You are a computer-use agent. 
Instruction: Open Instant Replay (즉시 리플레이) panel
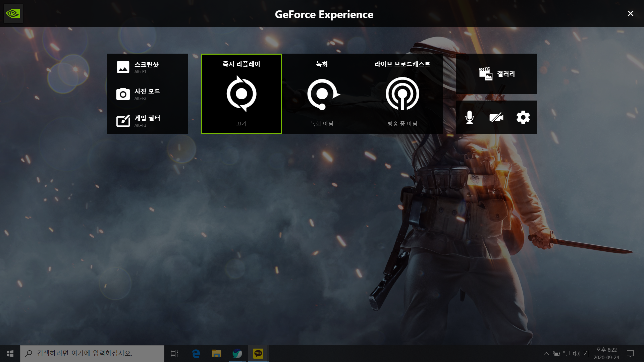(241, 94)
